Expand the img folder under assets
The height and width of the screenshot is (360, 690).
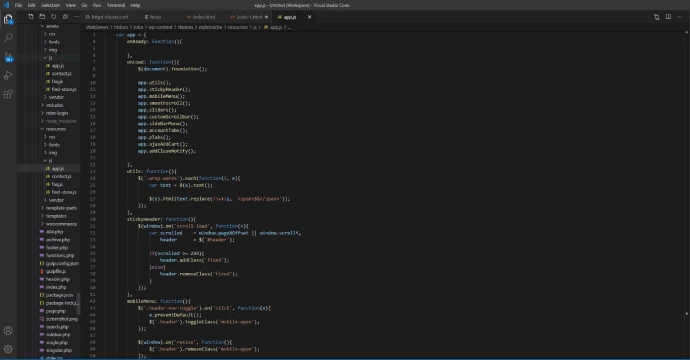click(53, 50)
